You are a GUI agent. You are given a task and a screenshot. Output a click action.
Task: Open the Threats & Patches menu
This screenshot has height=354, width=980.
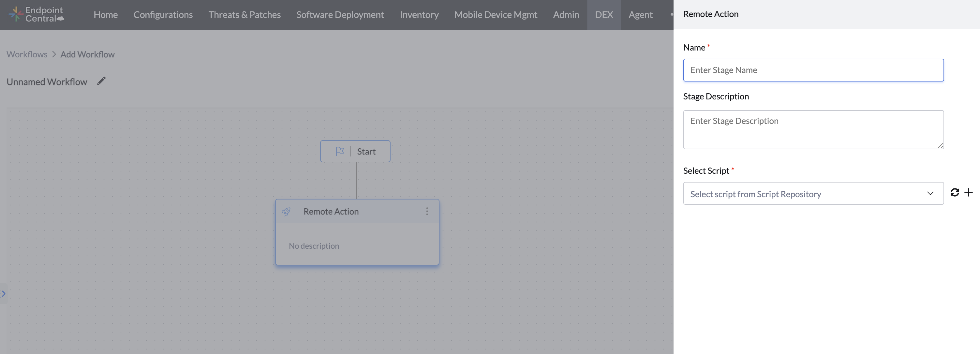coord(244,14)
